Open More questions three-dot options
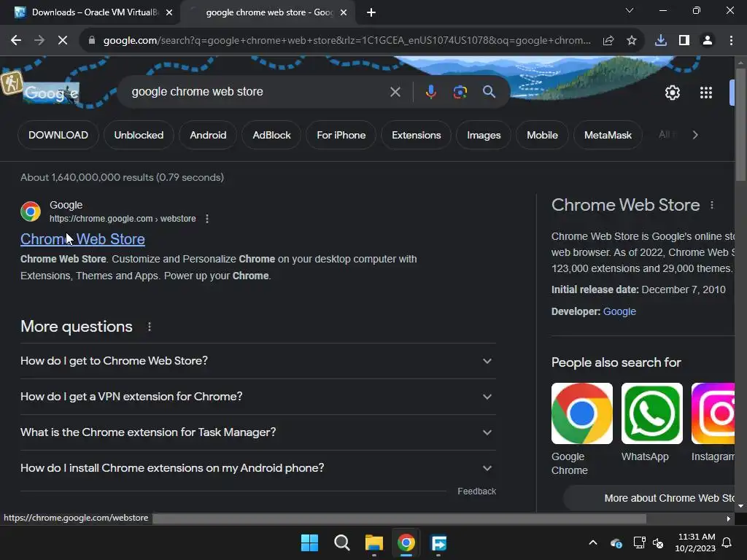 149,327
